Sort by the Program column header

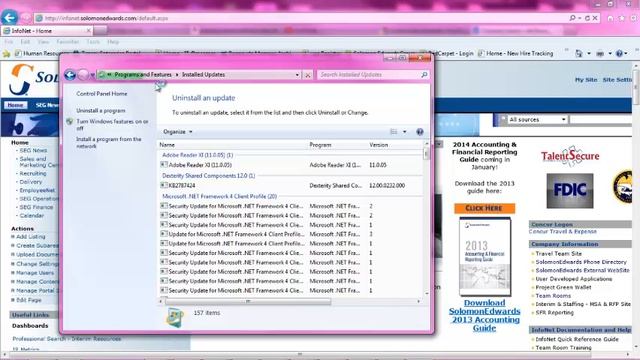click(x=320, y=145)
